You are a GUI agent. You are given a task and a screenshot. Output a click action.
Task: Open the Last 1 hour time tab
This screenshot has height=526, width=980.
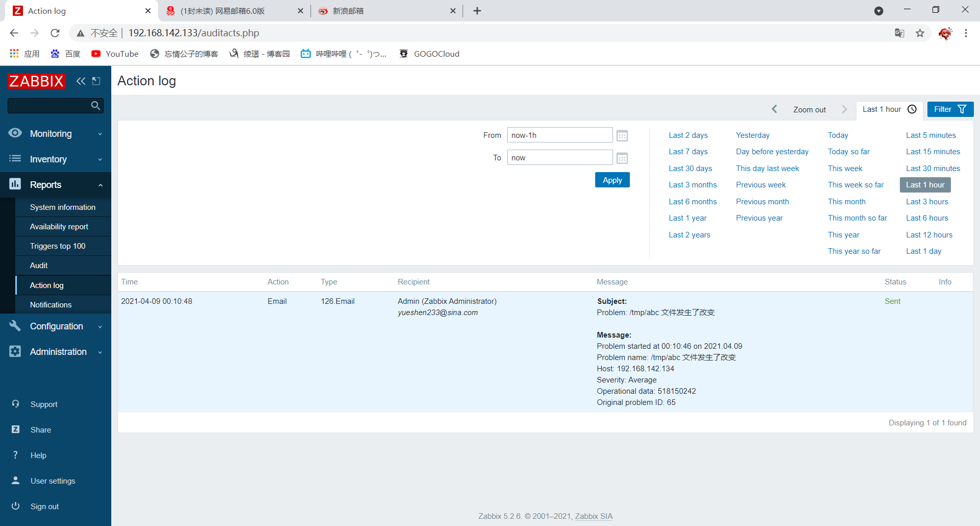click(889, 109)
